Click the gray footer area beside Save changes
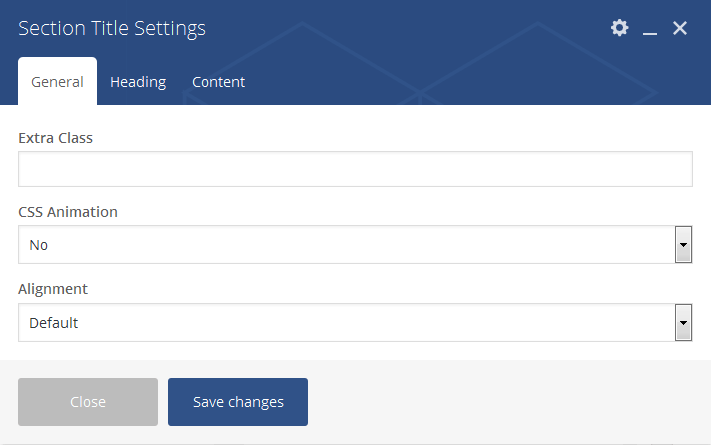 [x=500, y=402]
